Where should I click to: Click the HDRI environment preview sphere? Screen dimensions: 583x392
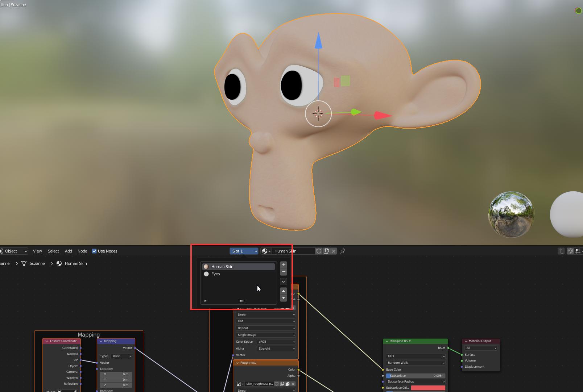(511, 214)
